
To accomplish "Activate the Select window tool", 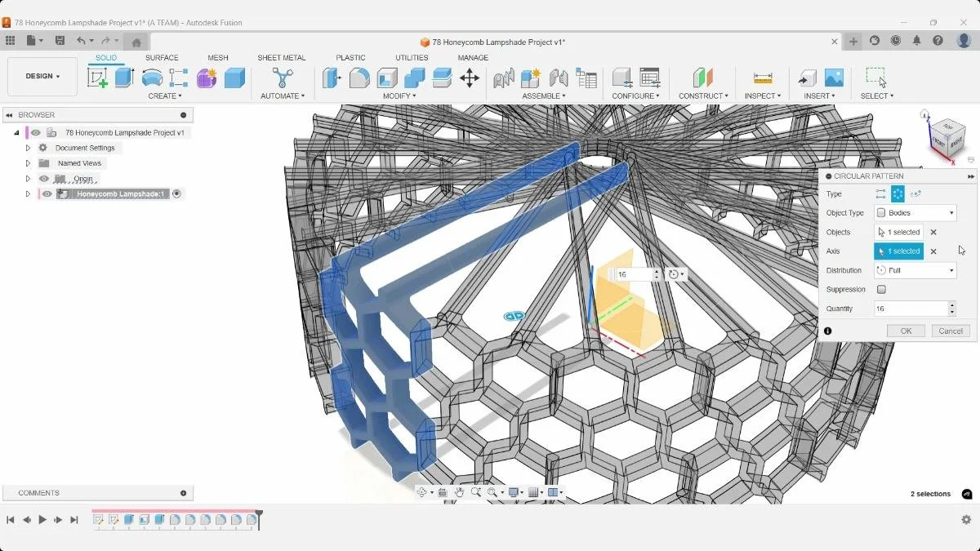I will pyautogui.click(x=876, y=78).
